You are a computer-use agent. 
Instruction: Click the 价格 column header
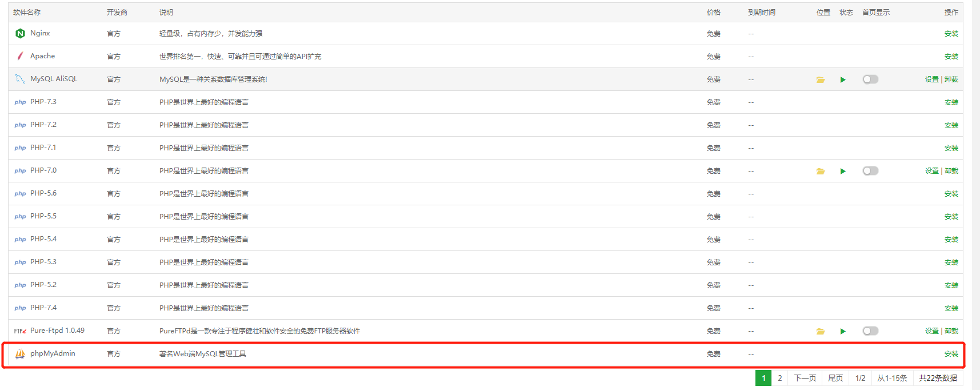[x=714, y=13]
